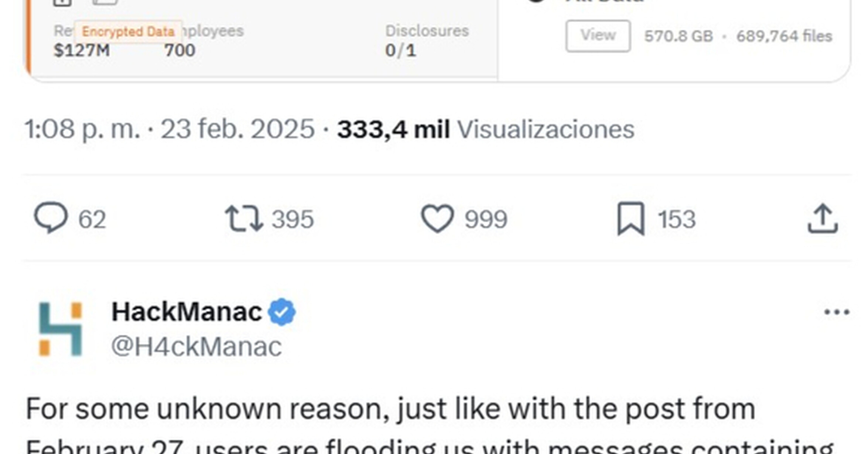Screen dimensions: 868x454
Task: Click the share upload icon
Action: [x=823, y=219]
